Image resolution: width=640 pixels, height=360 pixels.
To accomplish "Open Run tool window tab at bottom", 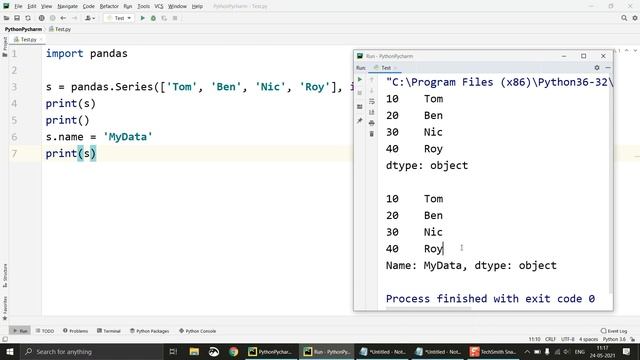I will pos(20,331).
